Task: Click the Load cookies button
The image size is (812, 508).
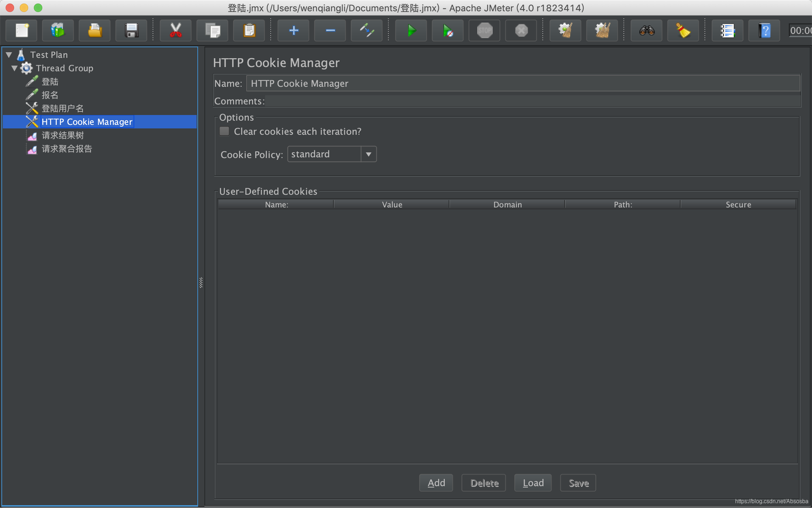Action: [533, 483]
